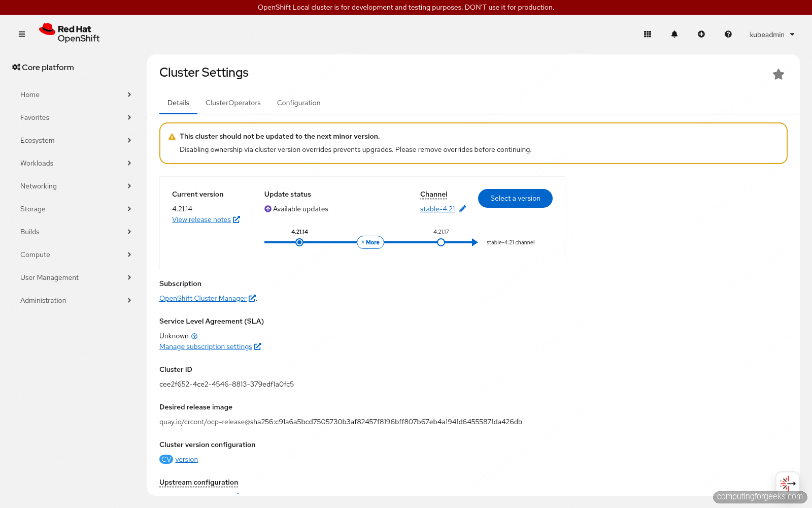The image size is (812, 508).
Task: Expand the Compute navigation section
Action: click(75, 255)
